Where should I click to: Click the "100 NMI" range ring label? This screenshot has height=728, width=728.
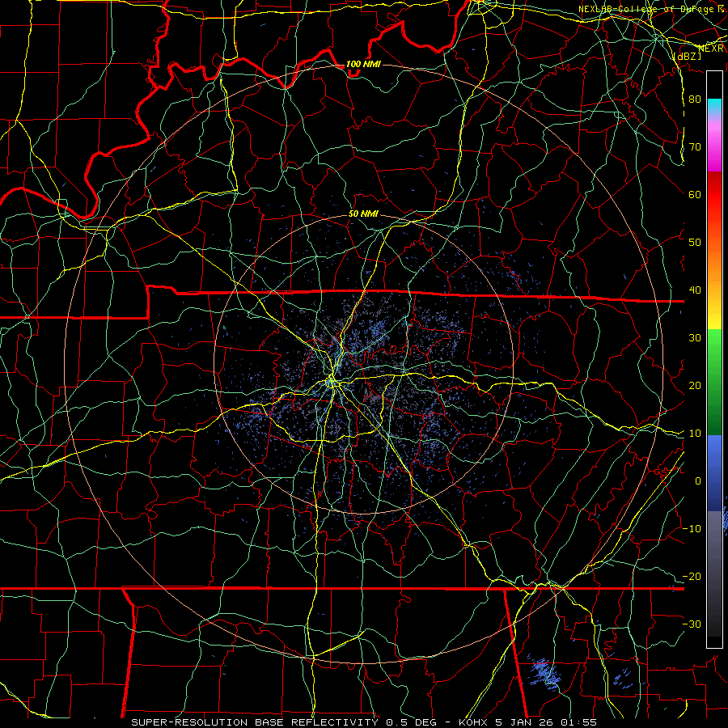click(363, 64)
